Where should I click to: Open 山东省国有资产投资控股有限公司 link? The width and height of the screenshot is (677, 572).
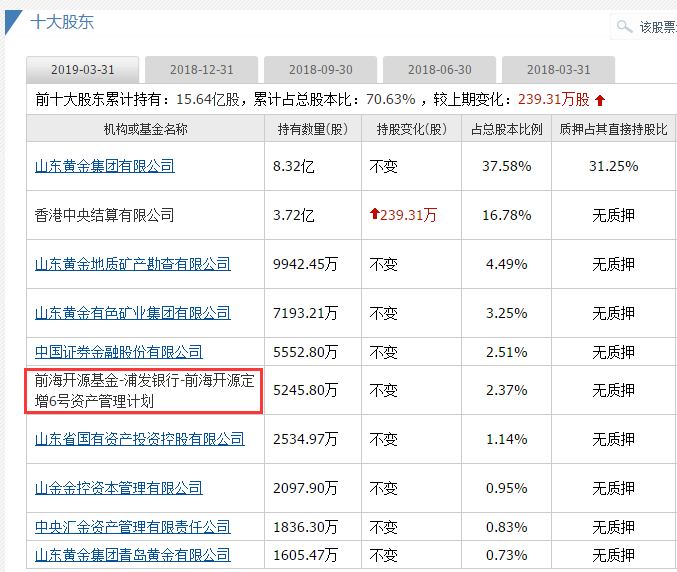pos(139,439)
